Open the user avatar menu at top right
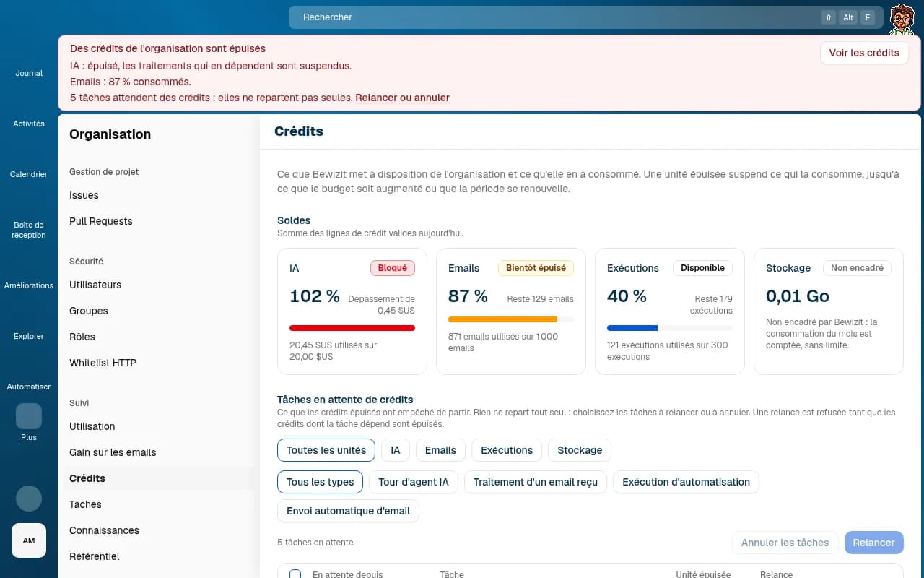Screen dimensions: 924x578 point(902,19)
